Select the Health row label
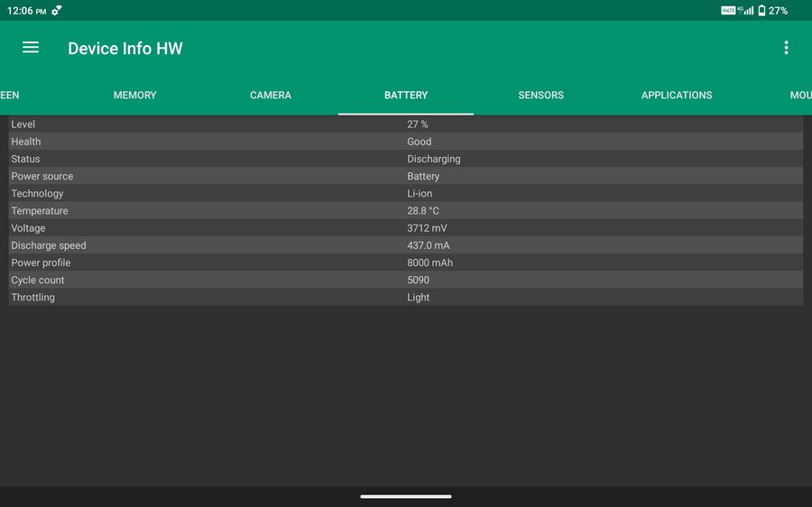 [x=26, y=142]
